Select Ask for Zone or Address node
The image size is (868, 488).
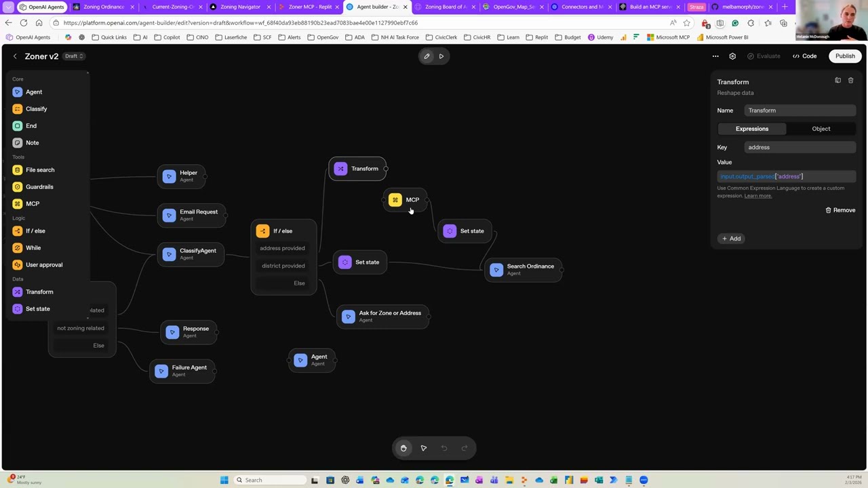point(383,317)
